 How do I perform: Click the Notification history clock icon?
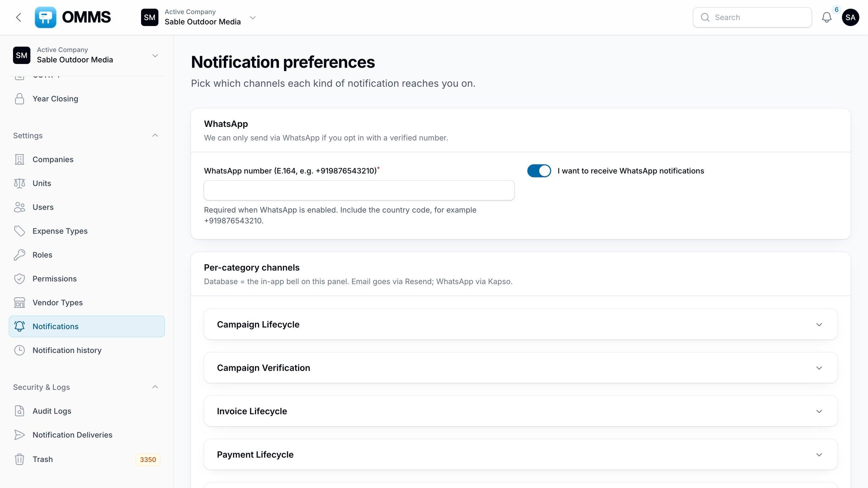click(20, 350)
